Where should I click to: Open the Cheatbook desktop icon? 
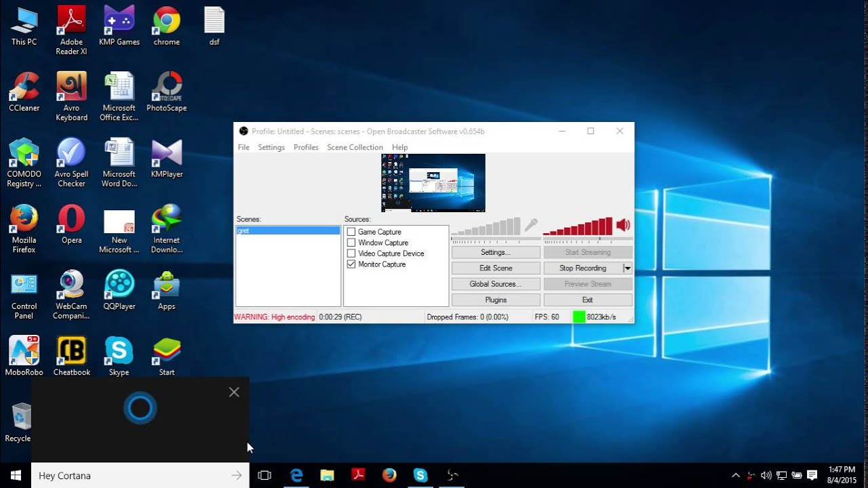(71, 356)
